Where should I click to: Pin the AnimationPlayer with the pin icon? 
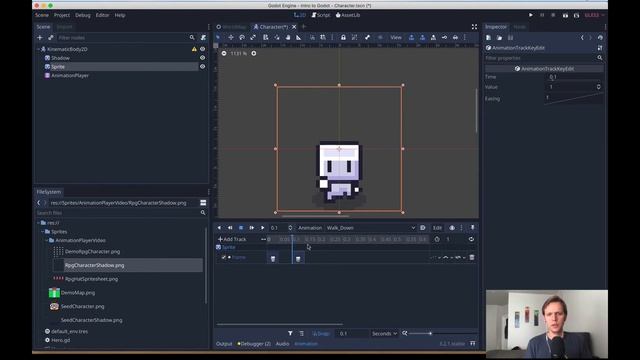[x=473, y=228]
